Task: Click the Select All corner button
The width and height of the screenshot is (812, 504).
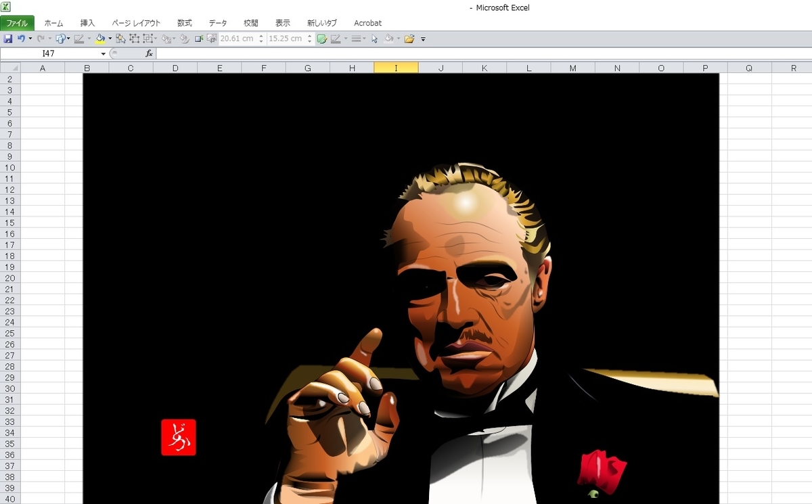Action: [10, 68]
